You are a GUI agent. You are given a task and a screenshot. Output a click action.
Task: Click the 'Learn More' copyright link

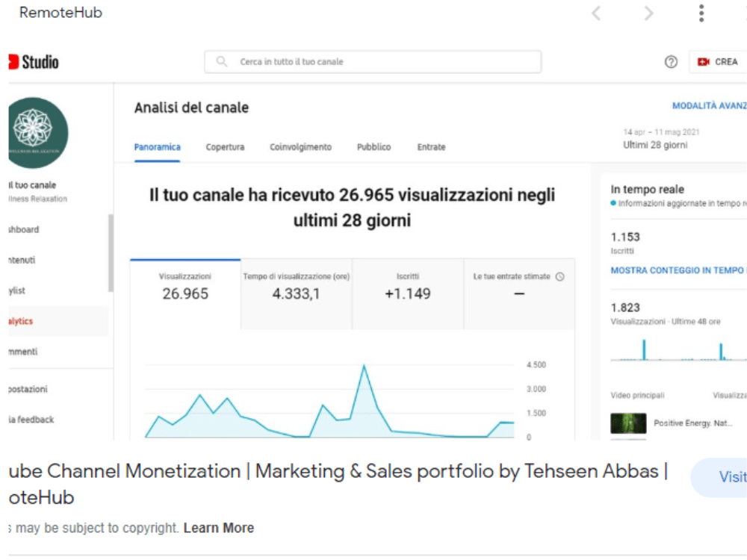[219, 528]
